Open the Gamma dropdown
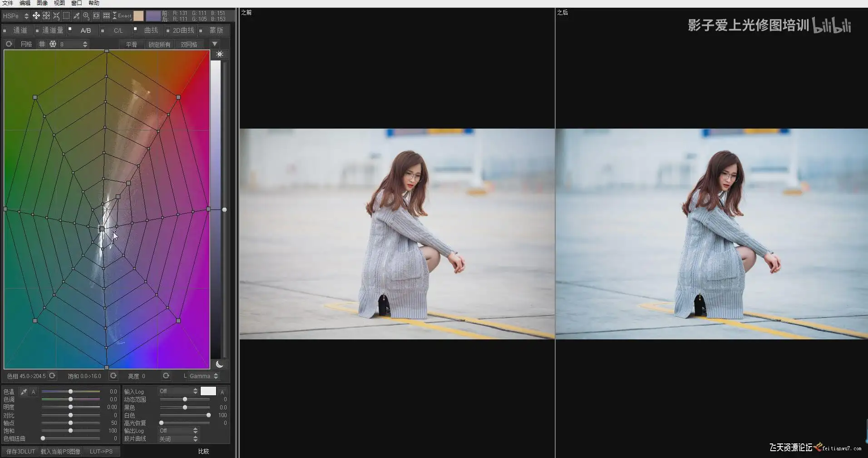This screenshot has width=868, height=458. tap(203, 376)
